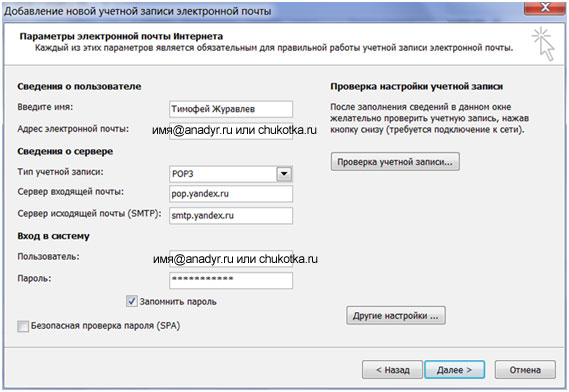Go back with '< Назад' button

click(392, 370)
